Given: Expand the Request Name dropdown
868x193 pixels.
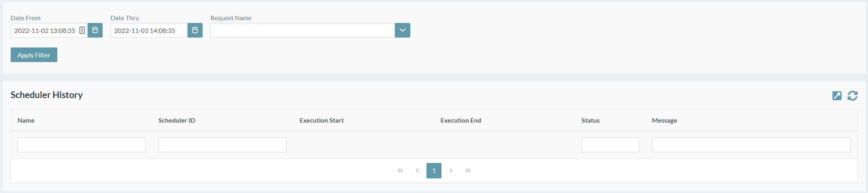Looking at the screenshot, I should [x=402, y=30].
